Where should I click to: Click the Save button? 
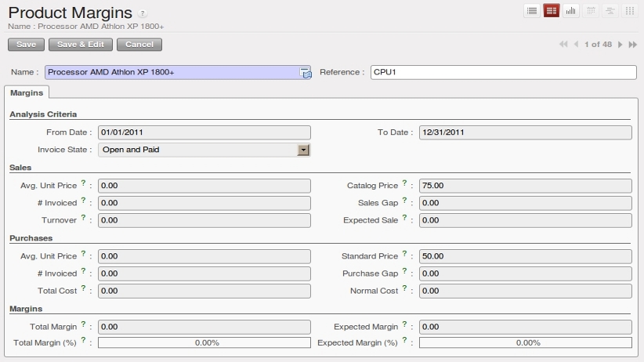tap(27, 45)
